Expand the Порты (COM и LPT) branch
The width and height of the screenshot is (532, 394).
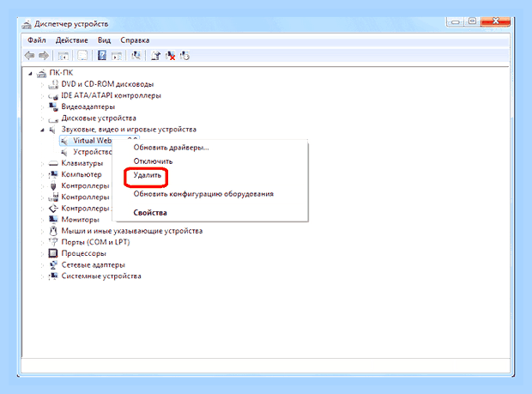[x=42, y=242]
